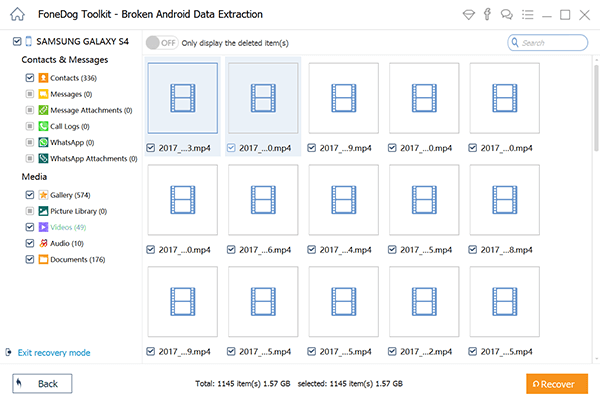Uncheck the 2017_...3.mp4 video checkbox
Image resolution: width=600 pixels, height=402 pixels.
point(151,148)
